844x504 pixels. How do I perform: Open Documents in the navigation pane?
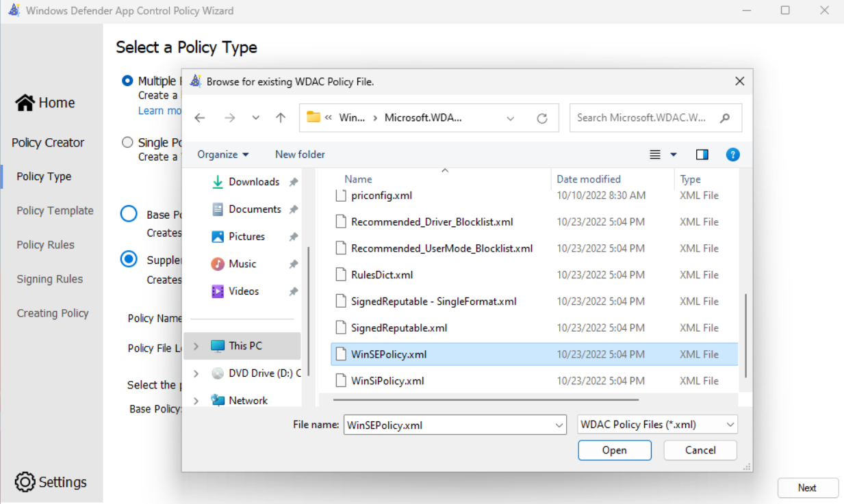255,209
